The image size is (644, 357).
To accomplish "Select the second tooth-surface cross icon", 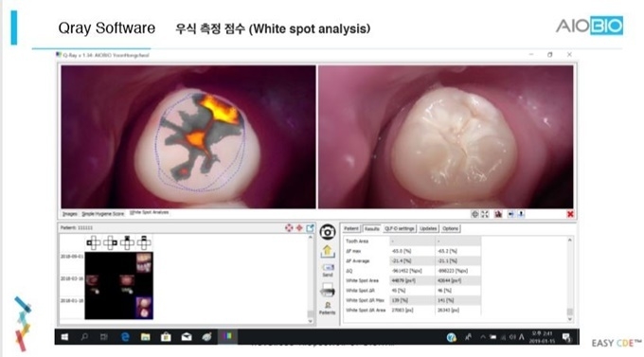I will click(110, 242).
